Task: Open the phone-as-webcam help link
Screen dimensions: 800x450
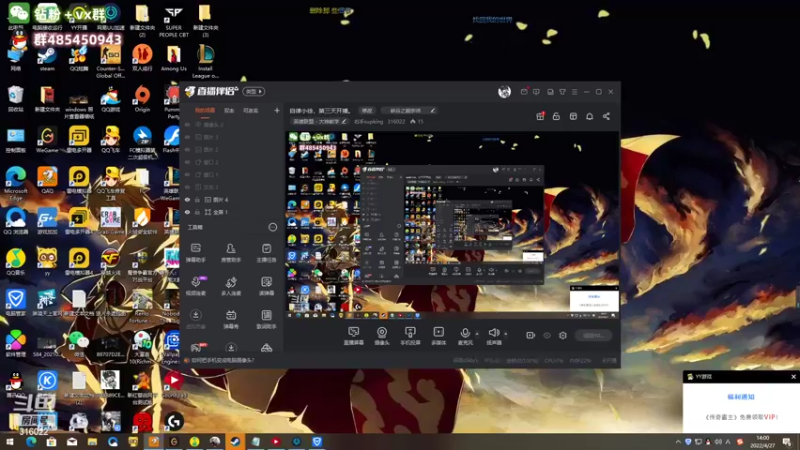Action: click(x=222, y=360)
